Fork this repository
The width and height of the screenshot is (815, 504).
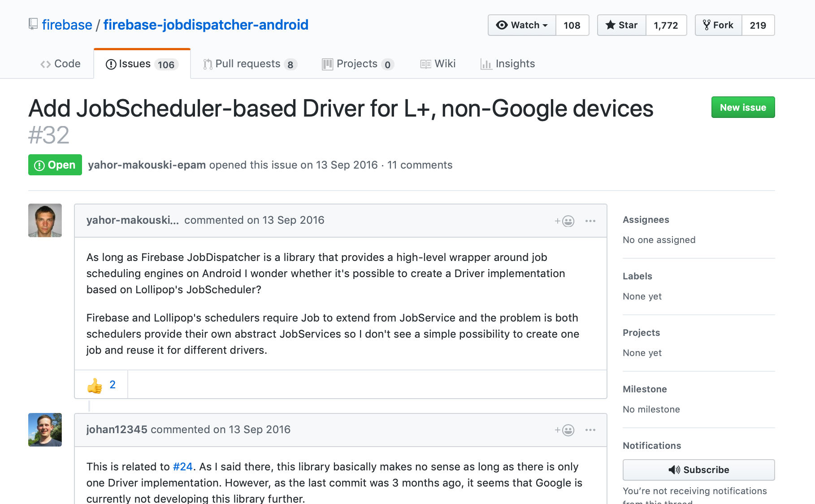pyautogui.click(x=718, y=25)
